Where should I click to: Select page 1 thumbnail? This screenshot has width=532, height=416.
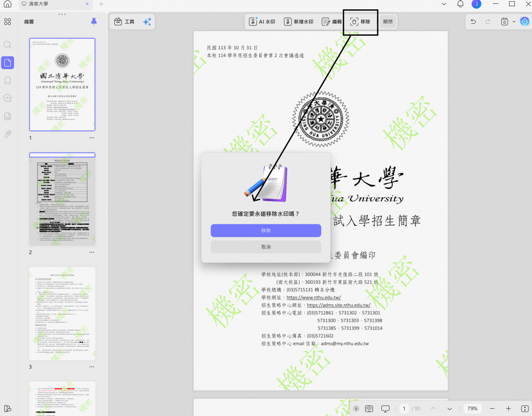(x=62, y=85)
